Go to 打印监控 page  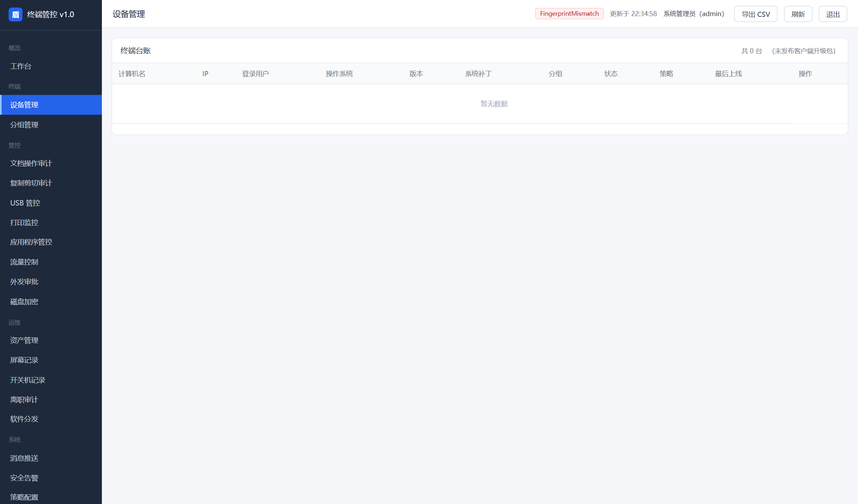[x=51, y=222]
